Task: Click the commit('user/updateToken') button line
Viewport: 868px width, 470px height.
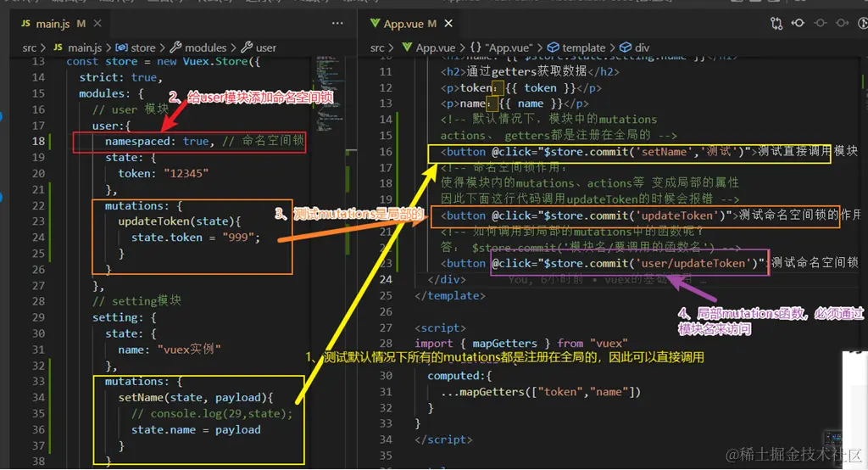Action: pos(649,263)
